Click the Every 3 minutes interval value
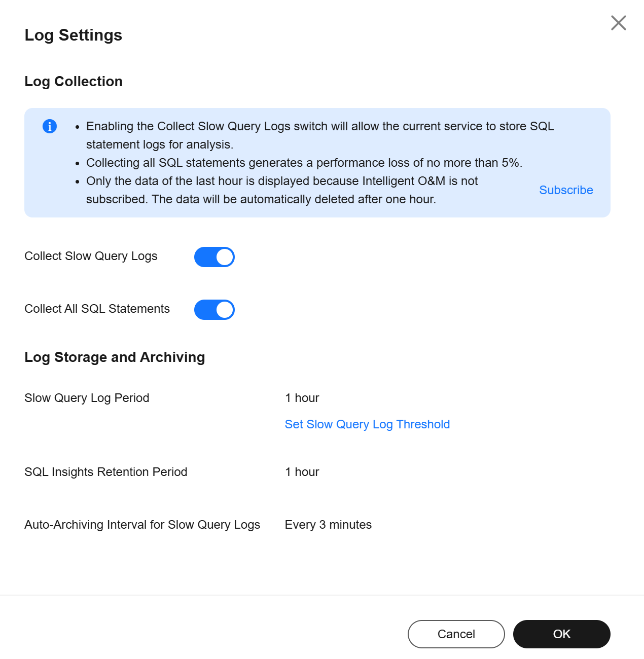Viewport: 644px width, 659px height. [x=328, y=525]
